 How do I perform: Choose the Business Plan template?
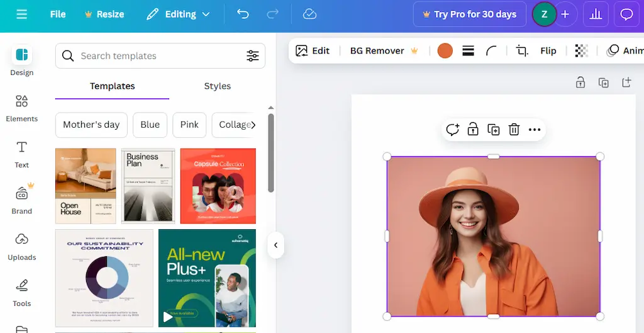(x=148, y=186)
